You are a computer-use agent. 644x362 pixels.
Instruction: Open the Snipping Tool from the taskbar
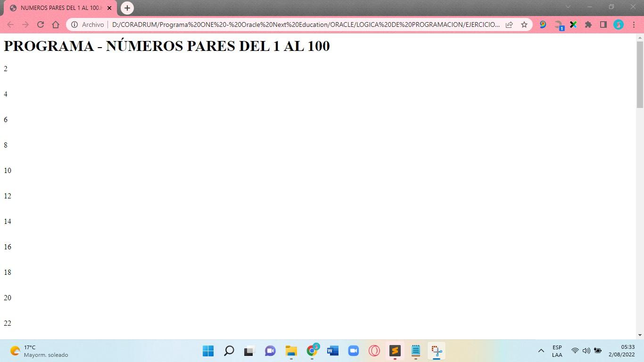tap(436, 351)
